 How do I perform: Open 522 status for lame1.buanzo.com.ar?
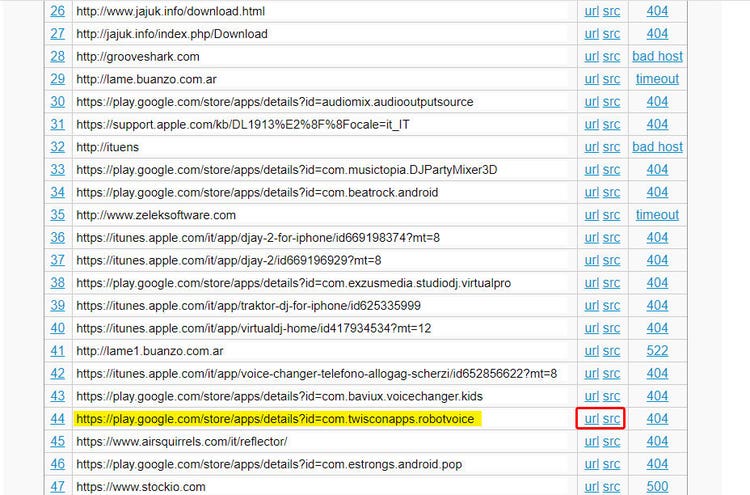tap(657, 351)
